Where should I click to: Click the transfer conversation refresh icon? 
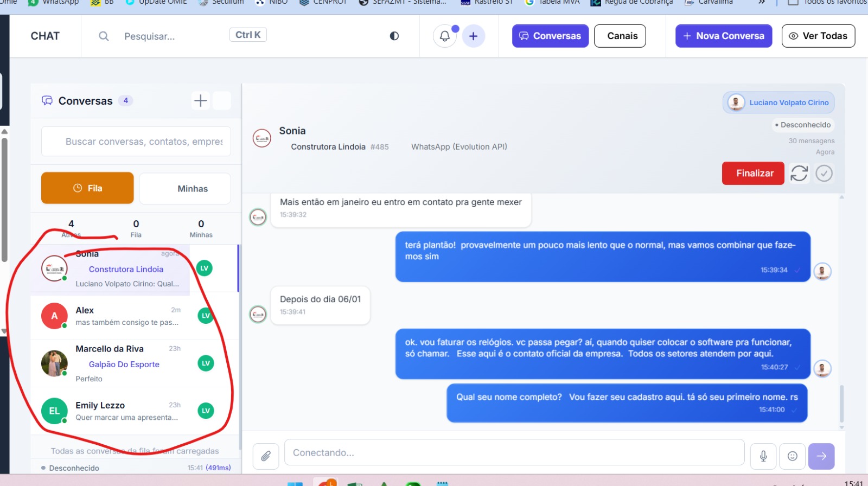point(799,174)
